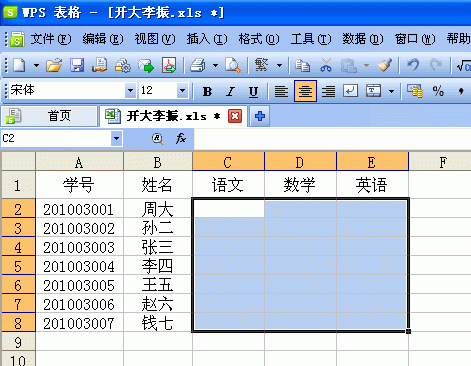Open the new document dropdown arrow
Image resolution: width=471 pixels, height=366 pixels.
coord(36,65)
